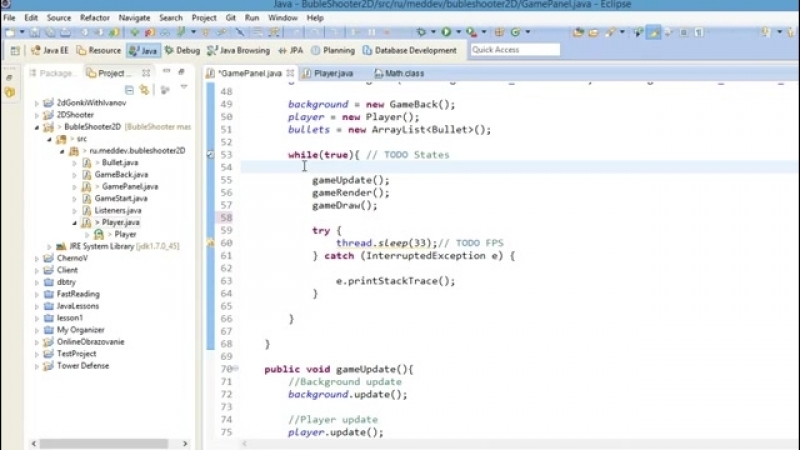Open the Refactor menu

(x=95, y=18)
